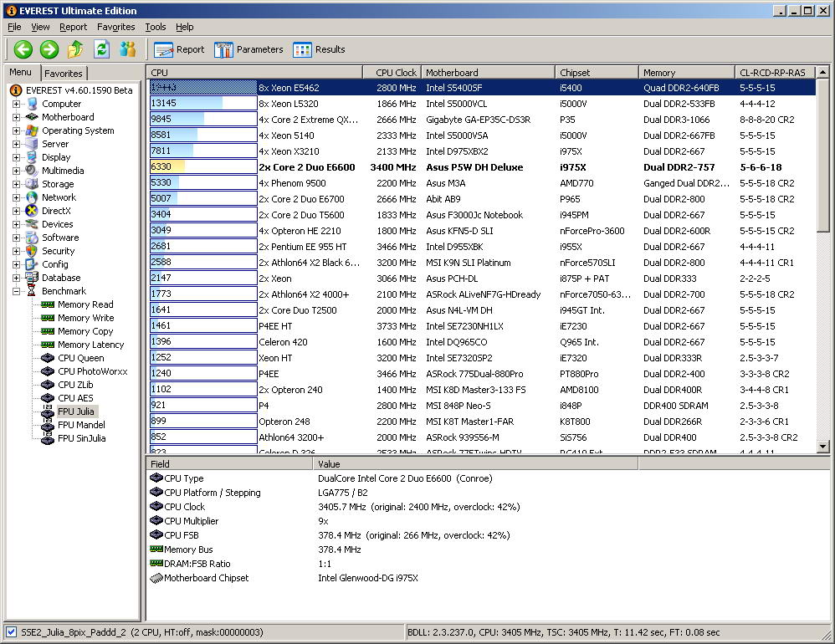Sort by the CL-RCD-RP-RAS column header

pyautogui.click(x=775, y=73)
